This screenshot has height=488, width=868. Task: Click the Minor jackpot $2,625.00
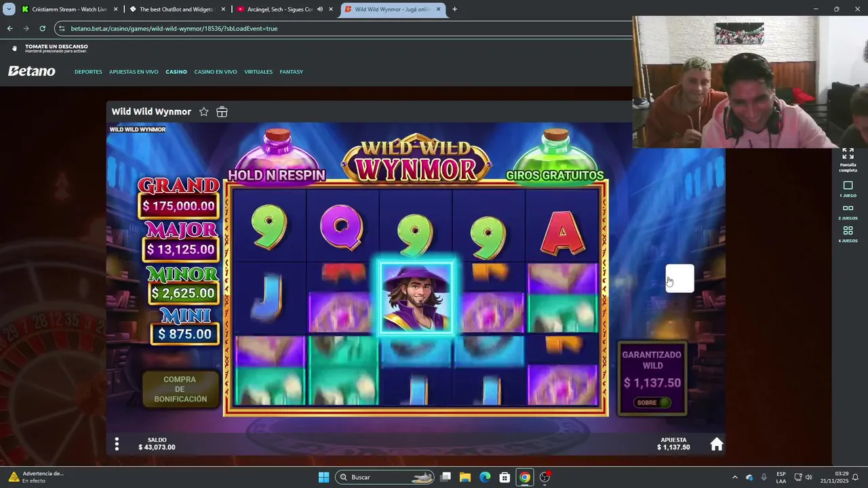pos(183,293)
